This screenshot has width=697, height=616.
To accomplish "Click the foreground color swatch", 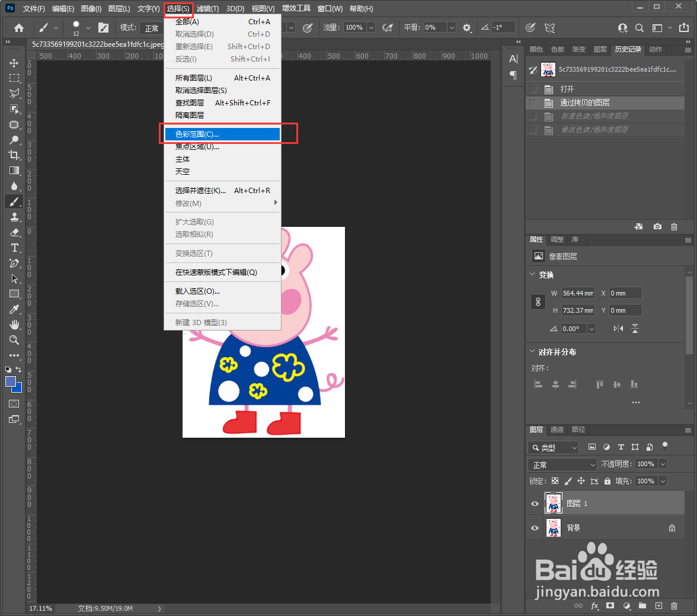I will (x=10, y=381).
